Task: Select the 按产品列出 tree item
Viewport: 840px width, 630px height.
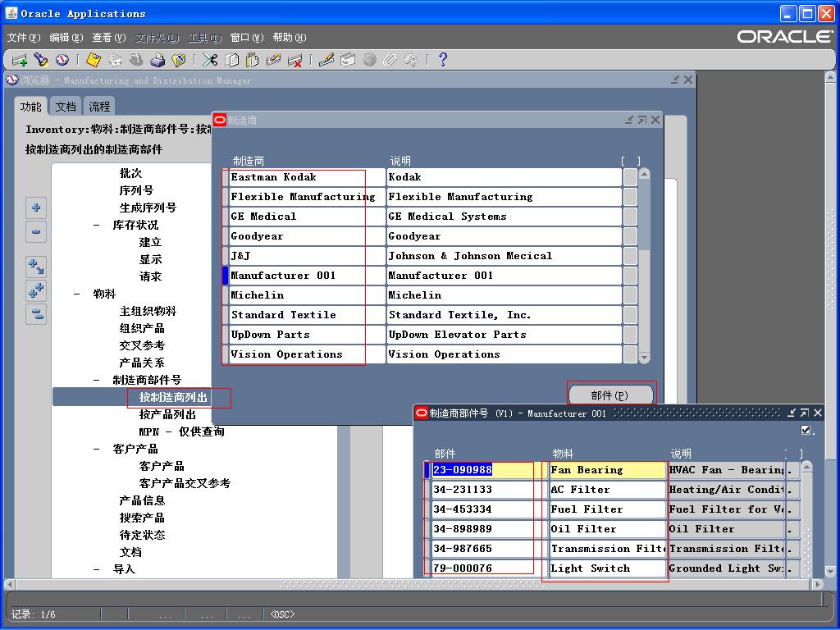Action: click(167, 414)
